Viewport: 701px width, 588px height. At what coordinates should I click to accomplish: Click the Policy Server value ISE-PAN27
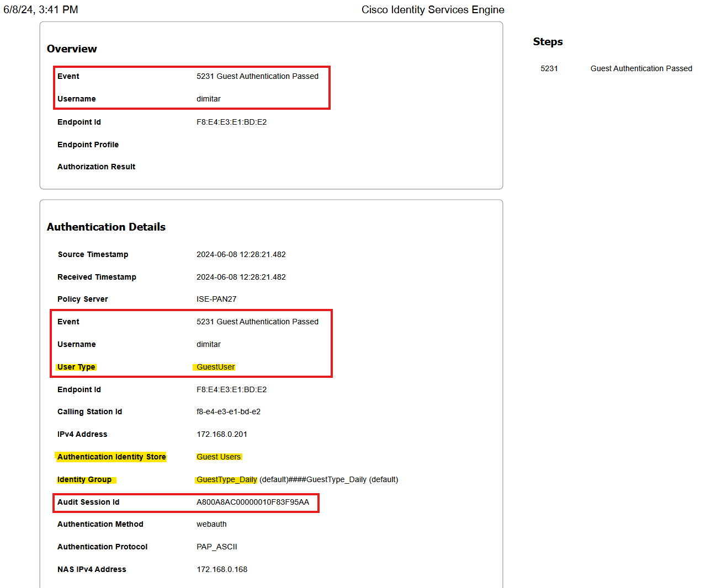[x=216, y=300]
